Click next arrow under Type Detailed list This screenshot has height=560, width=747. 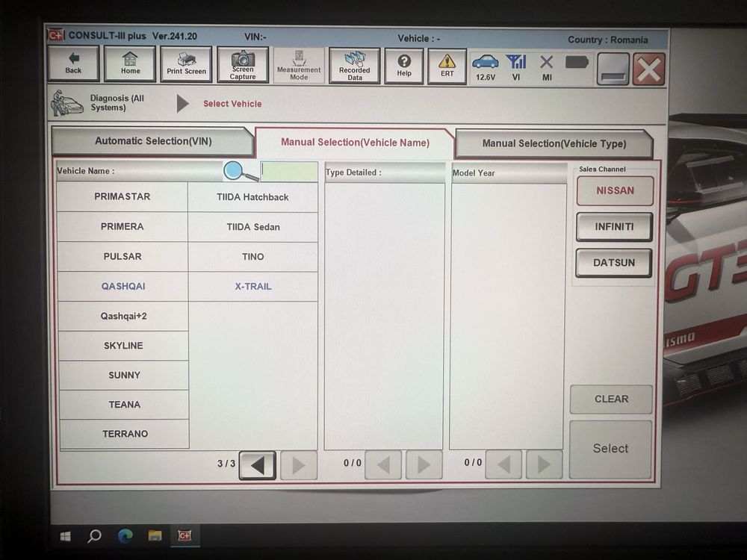pos(424,464)
